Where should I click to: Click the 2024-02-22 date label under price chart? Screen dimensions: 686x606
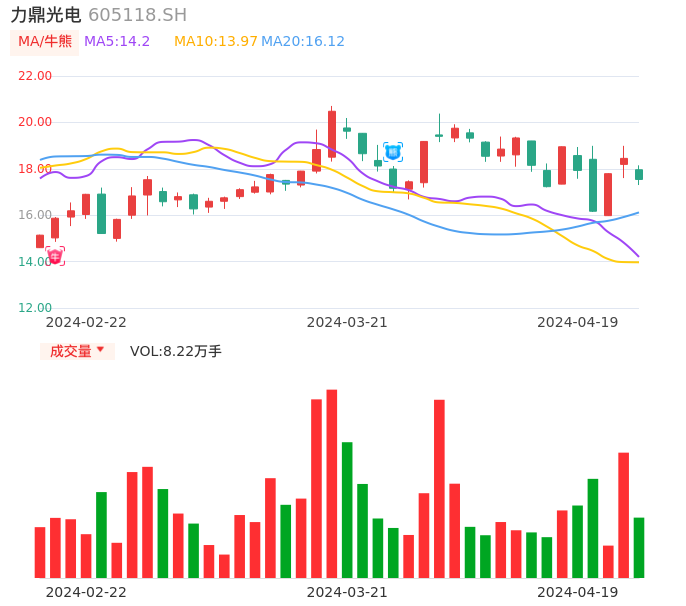click(86, 322)
